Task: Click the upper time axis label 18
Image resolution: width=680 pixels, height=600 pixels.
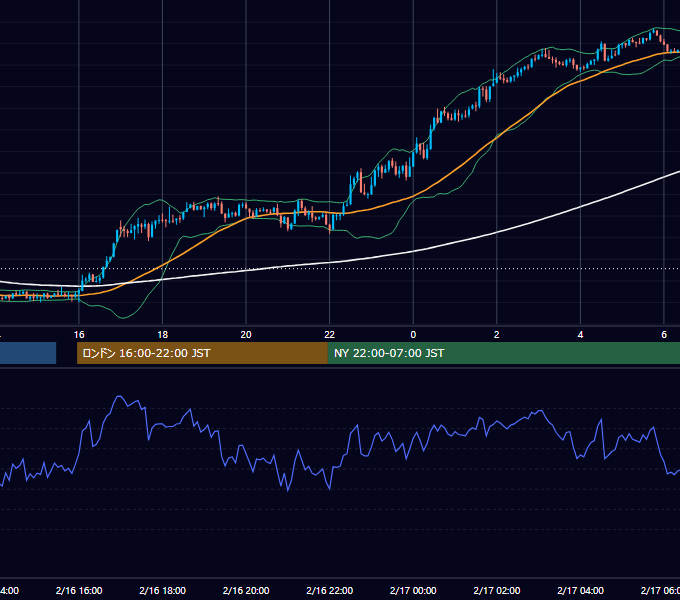Action: [x=163, y=335]
